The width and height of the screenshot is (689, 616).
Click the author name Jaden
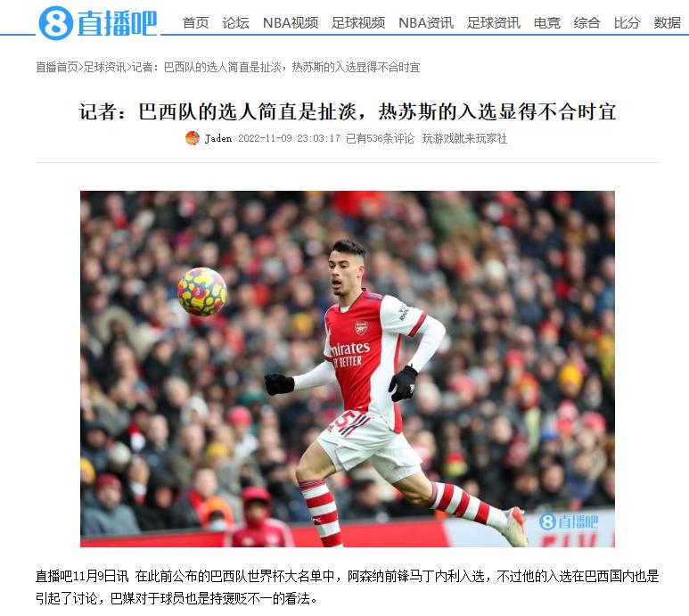(218, 138)
